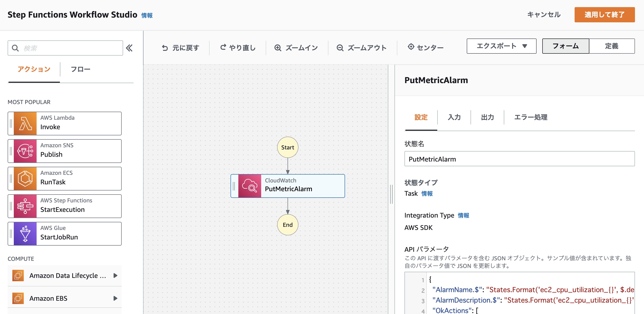Open the エラー処理 tab
Screen dimensions: 644x314
click(x=530, y=117)
